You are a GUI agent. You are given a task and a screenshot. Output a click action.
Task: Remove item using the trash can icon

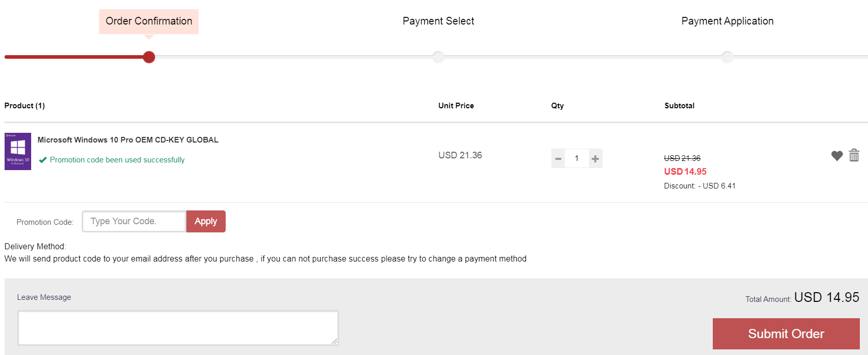[854, 155]
